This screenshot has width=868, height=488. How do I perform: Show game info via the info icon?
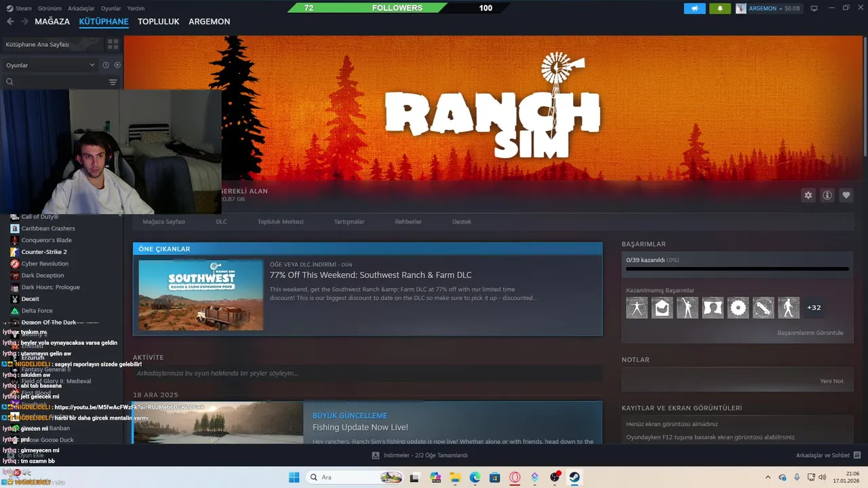tap(827, 195)
